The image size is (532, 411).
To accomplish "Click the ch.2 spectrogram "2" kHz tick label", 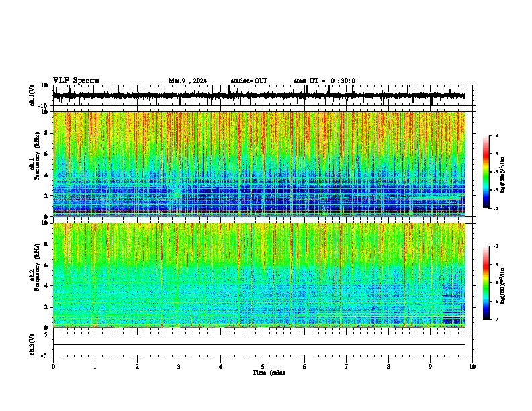I will coord(46,306).
